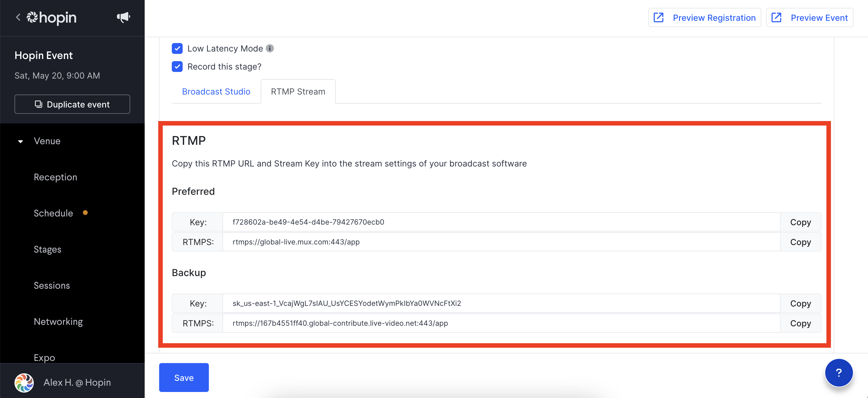This screenshot has width=868, height=398.
Task: Open Schedule in the sidebar
Action: click(53, 213)
